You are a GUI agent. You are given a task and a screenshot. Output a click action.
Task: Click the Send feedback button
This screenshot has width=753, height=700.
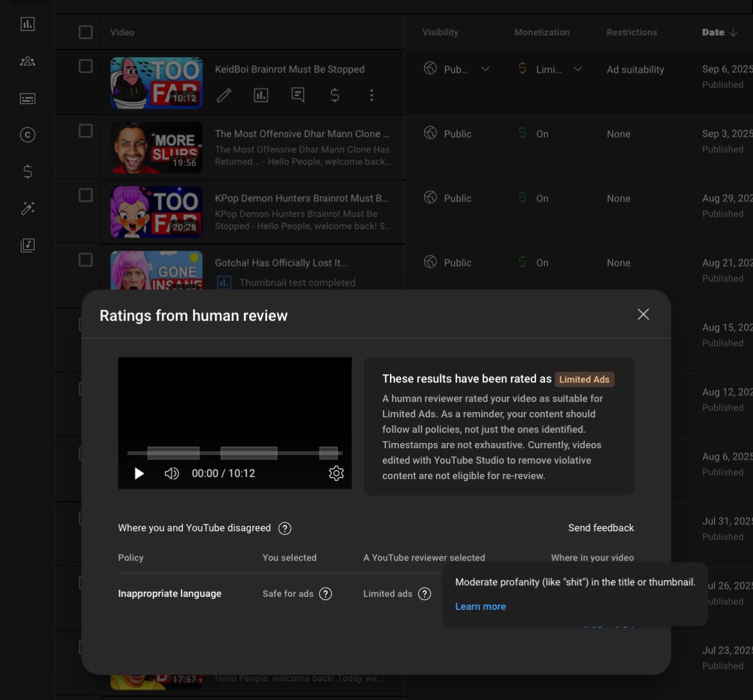click(600, 528)
